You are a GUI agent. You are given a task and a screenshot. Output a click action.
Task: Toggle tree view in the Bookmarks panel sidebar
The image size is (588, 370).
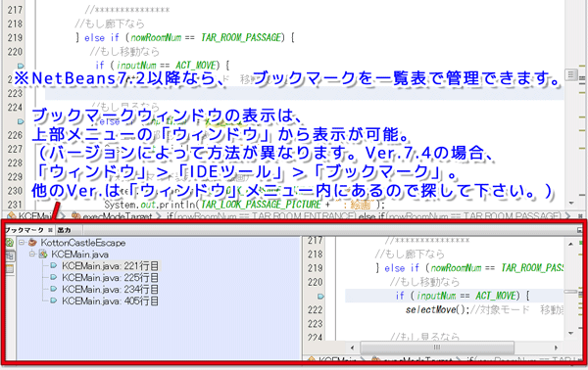point(10,255)
